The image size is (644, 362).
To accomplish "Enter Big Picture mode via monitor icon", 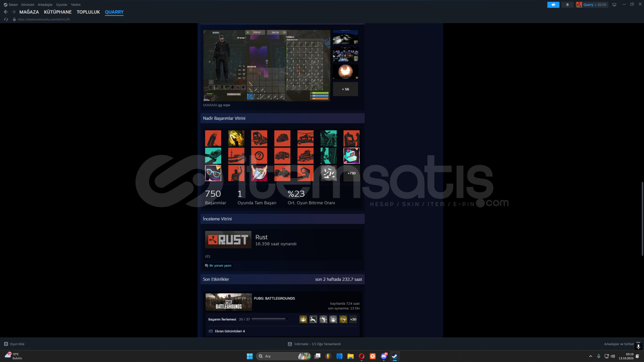I will (614, 5).
